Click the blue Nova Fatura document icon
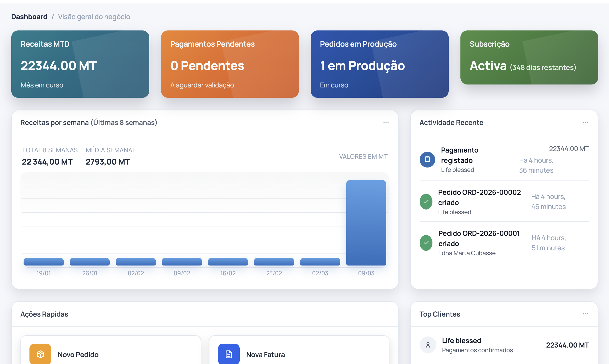Screen dimensions: 609x364 pyautogui.click(x=229, y=354)
